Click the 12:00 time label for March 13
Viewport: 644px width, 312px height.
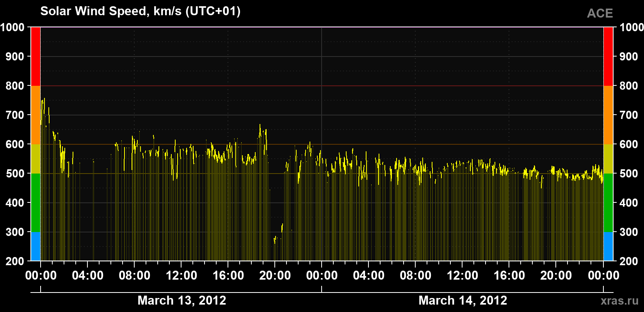click(x=181, y=276)
